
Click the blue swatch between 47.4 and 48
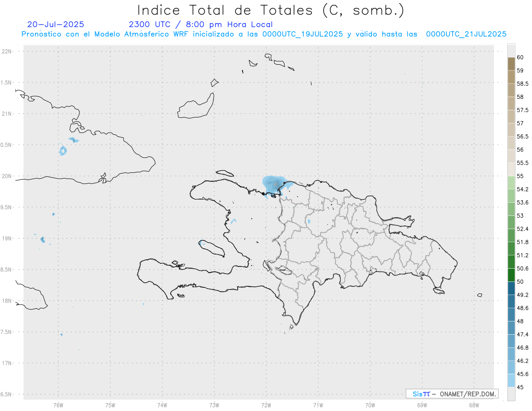click(511, 328)
